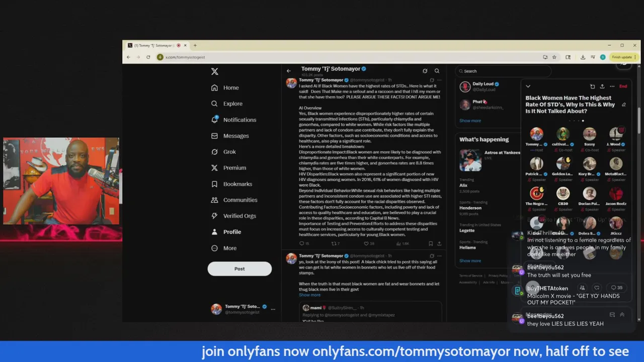Click the heart reaction button in the Space
The width and height of the screenshot is (644, 362).
597,288
